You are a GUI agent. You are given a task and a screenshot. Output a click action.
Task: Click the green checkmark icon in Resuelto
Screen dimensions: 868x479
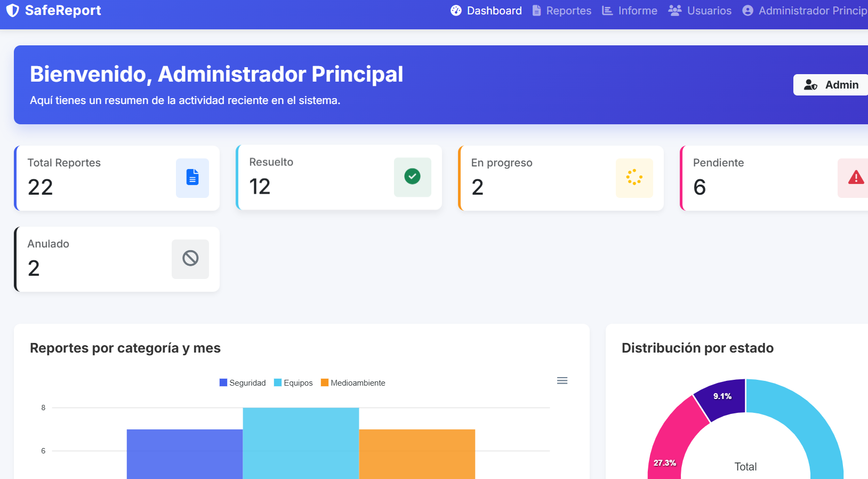click(412, 177)
